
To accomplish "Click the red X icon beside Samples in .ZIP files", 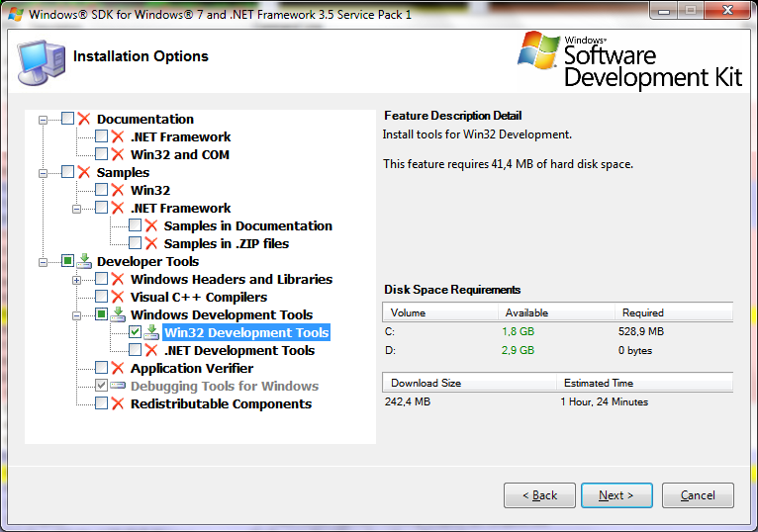I will [151, 243].
